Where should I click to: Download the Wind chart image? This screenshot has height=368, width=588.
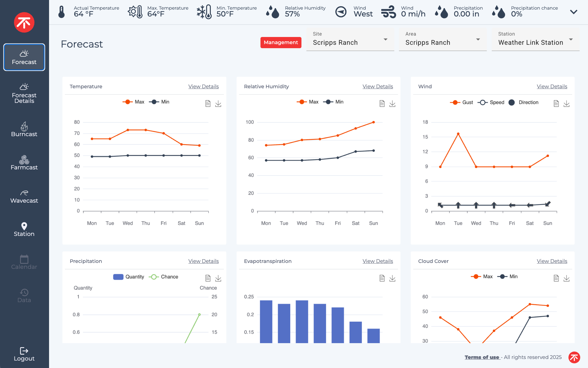point(567,103)
